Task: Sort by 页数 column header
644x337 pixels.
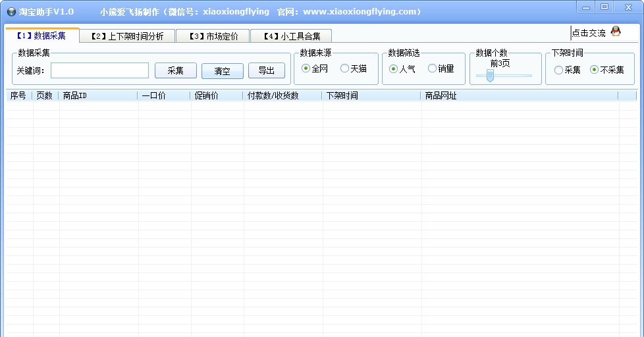Action: (x=45, y=95)
